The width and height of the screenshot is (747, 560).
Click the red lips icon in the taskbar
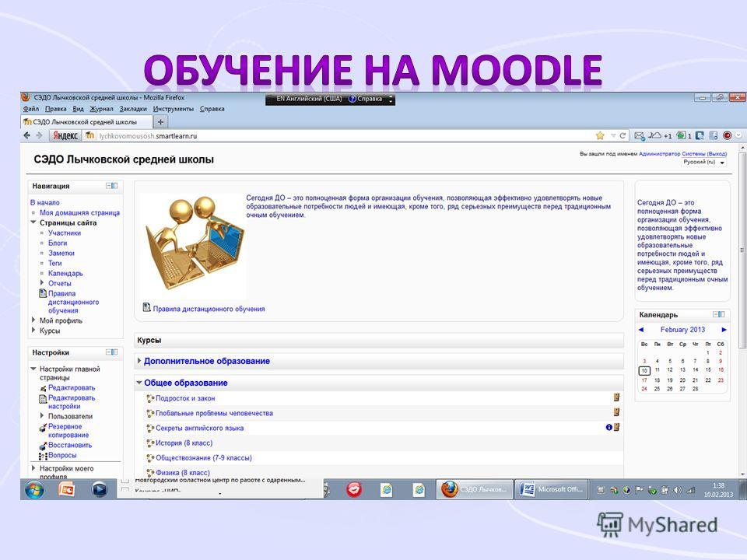pos(353,489)
